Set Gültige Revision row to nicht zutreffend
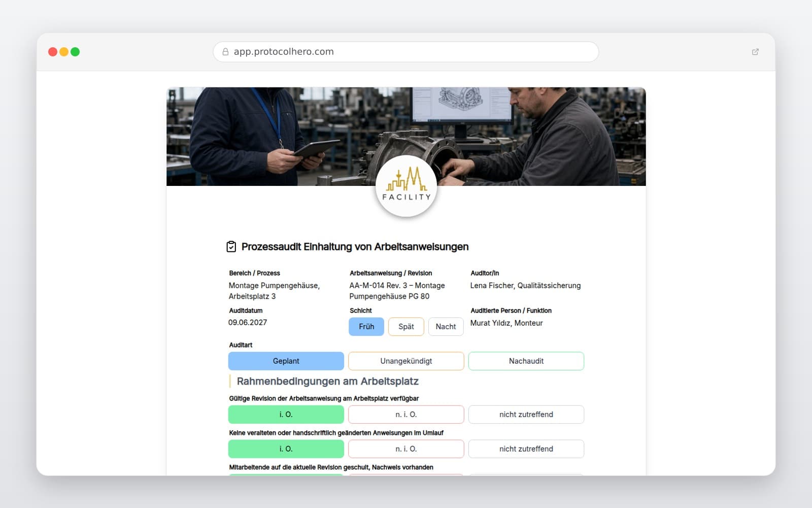812x508 pixels. pyautogui.click(x=526, y=415)
